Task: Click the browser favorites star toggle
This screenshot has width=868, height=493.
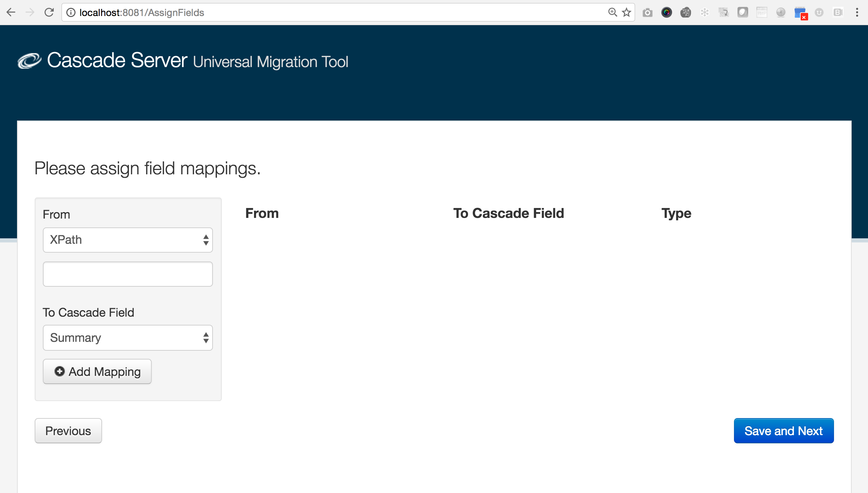Action: point(626,12)
